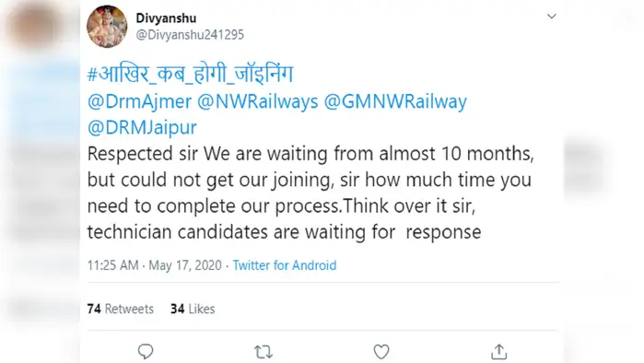View the 74 Retweets list

121,309
